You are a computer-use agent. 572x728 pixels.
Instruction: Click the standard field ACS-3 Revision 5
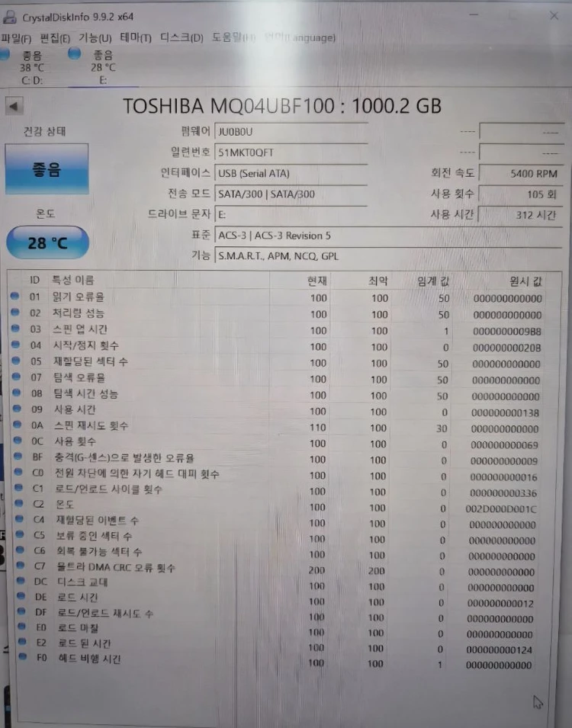tap(388, 236)
